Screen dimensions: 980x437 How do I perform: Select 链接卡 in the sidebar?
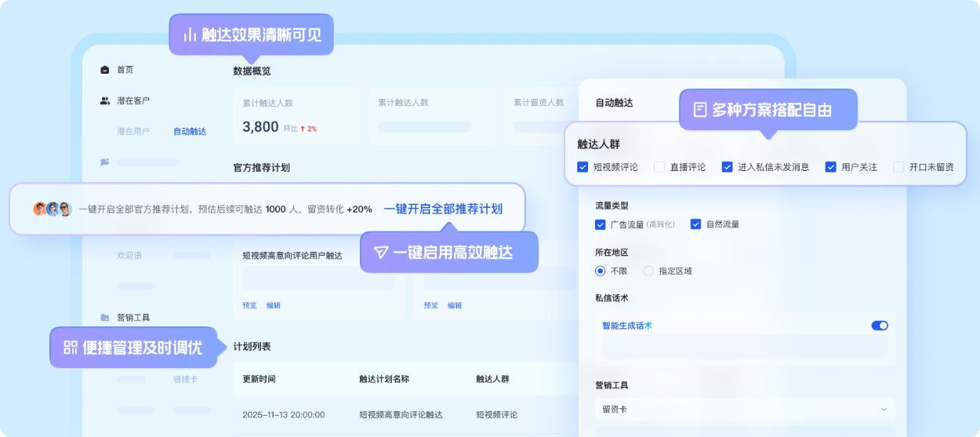(x=186, y=380)
